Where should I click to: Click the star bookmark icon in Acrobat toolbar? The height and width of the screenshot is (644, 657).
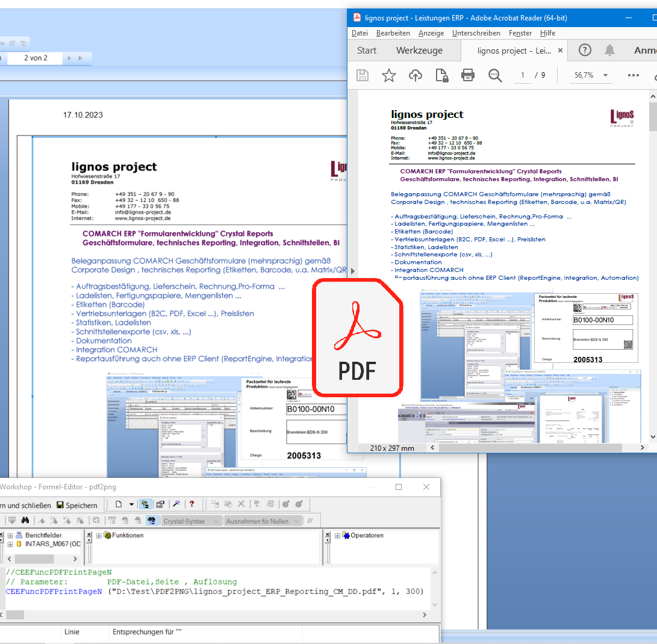(388, 75)
